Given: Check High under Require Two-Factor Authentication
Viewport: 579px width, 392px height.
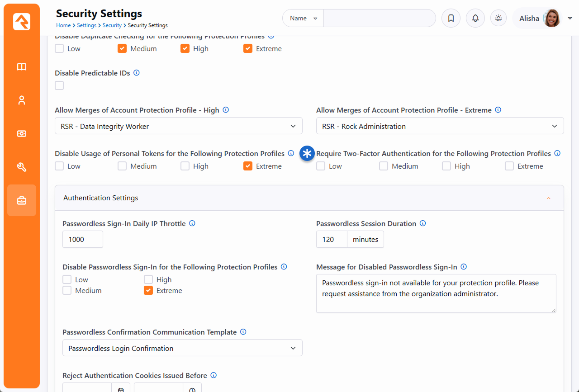Looking at the screenshot, I should coord(446,166).
